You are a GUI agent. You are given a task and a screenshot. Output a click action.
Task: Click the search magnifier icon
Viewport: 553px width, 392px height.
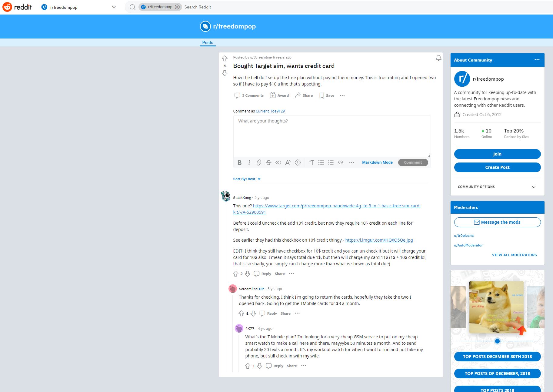pos(132,7)
